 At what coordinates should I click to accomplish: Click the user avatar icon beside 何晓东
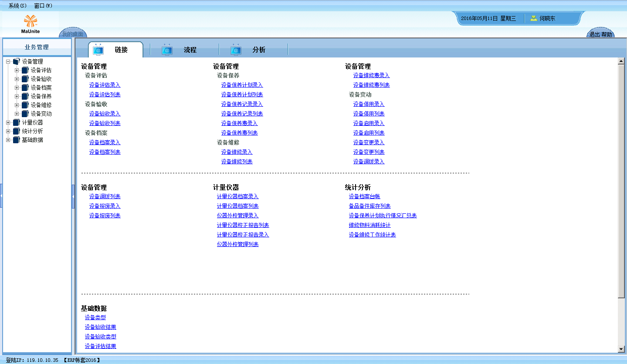pos(534,18)
